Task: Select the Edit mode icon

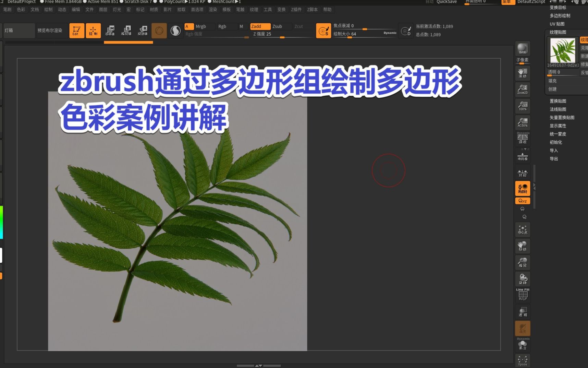Action: click(76, 31)
